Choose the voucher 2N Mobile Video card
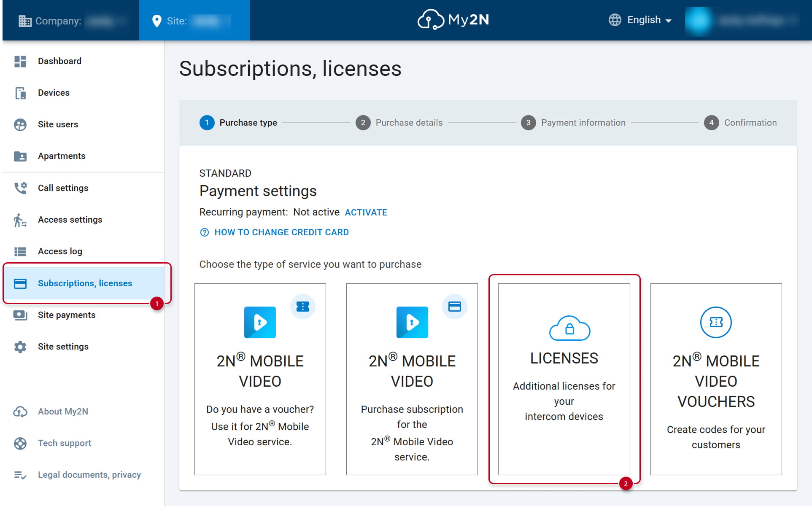Viewport: 812px width, 506px height. [260, 379]
